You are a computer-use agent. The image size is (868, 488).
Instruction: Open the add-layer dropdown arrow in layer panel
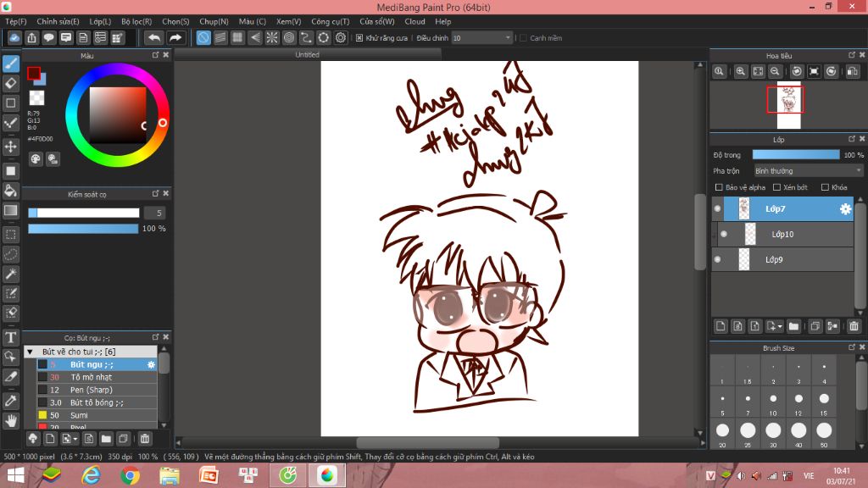pos(780,326)
